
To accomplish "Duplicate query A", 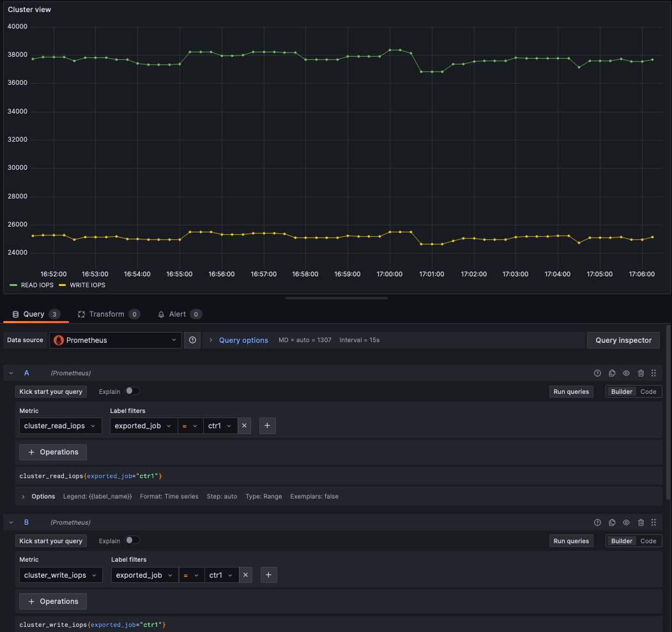I will click(612, 373).
